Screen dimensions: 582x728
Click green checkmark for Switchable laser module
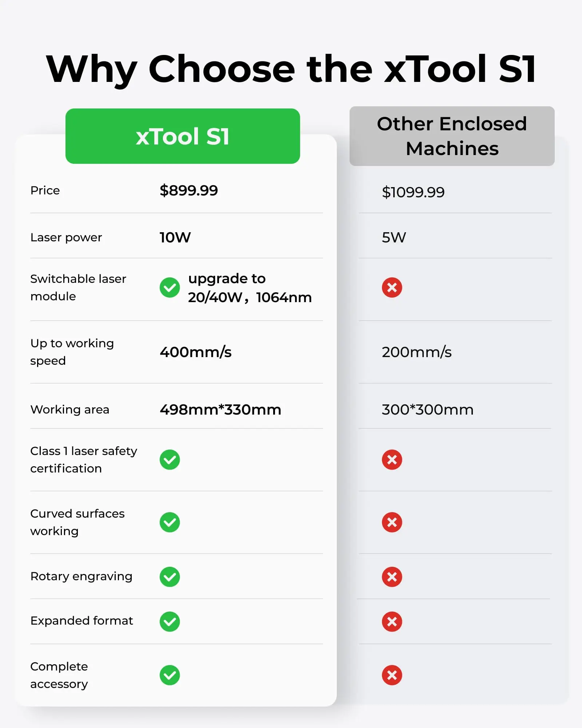tap(170, 288)
